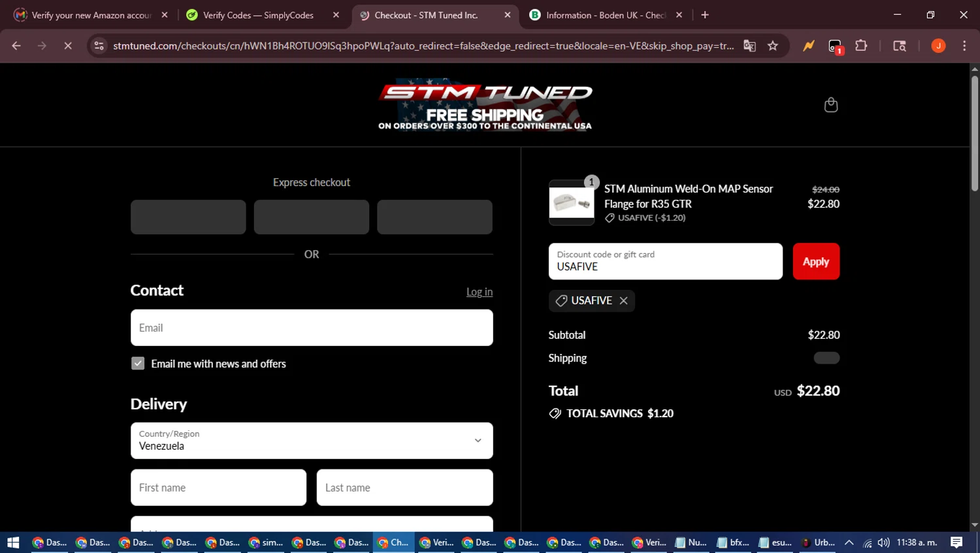
Task: Toggle Email me with news and offers checkbox
Action: click(x=138, y=364)
